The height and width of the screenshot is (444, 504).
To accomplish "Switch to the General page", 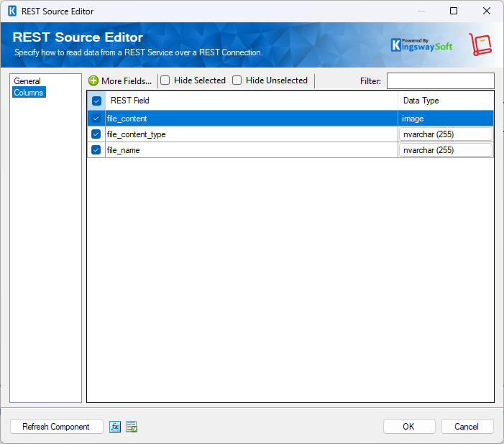I will [27, 81].
